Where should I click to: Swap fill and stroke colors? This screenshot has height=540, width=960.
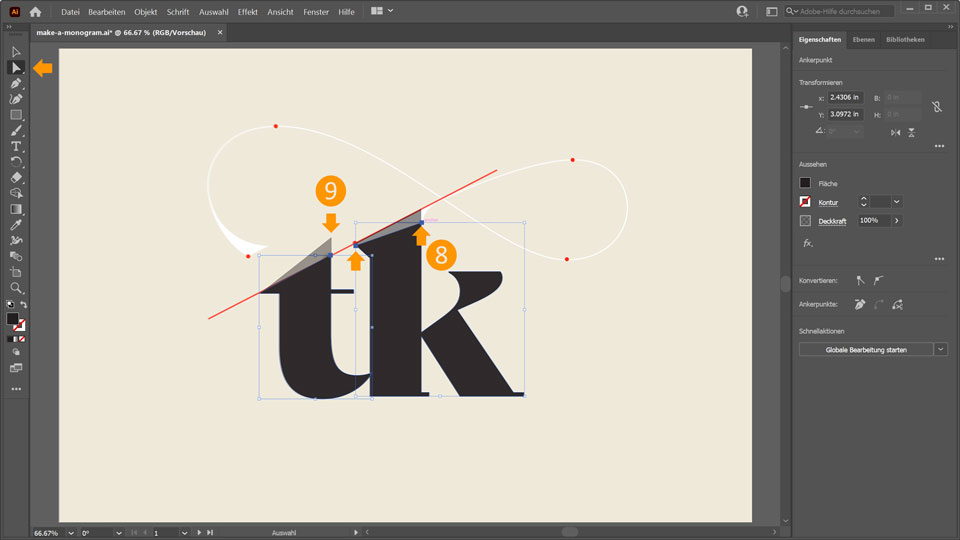point(23,304)
